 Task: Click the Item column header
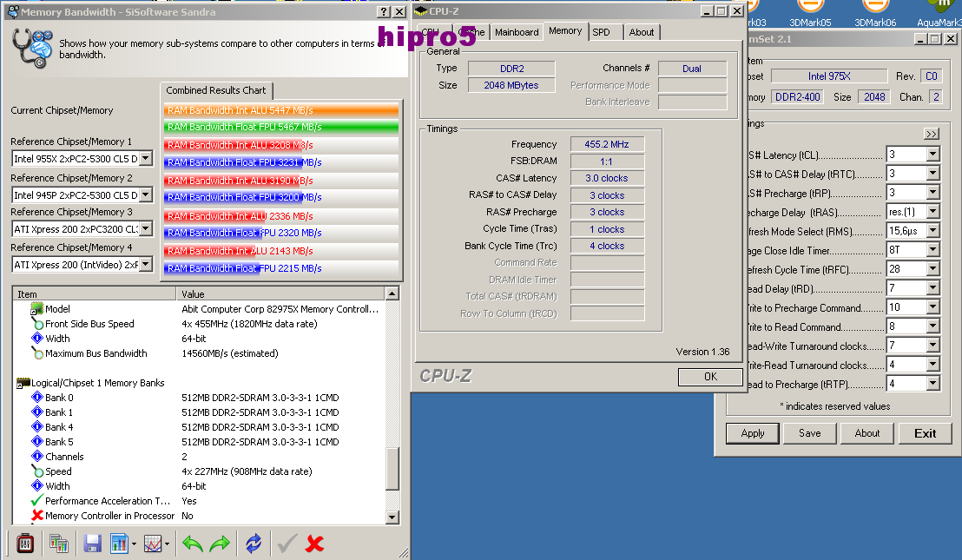(x=95, y=293)
